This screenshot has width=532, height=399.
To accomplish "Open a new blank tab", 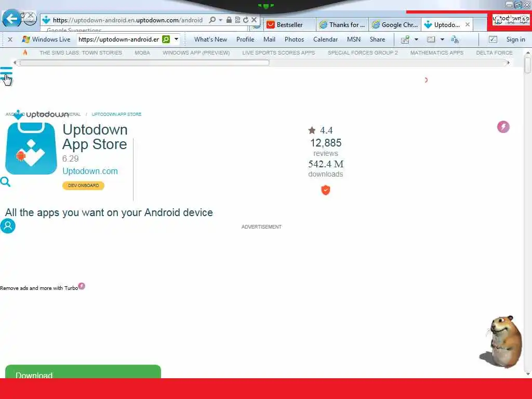I will tap(480, 25).
